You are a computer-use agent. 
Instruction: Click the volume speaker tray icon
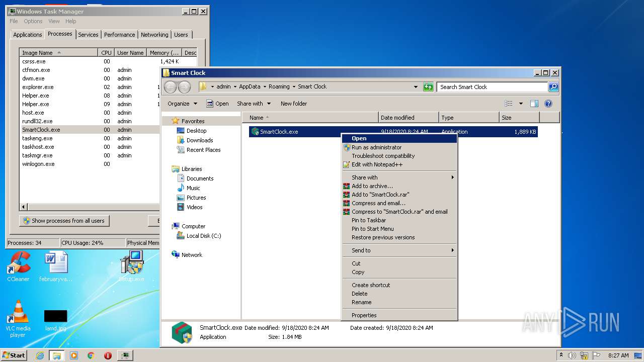point(572,355)
